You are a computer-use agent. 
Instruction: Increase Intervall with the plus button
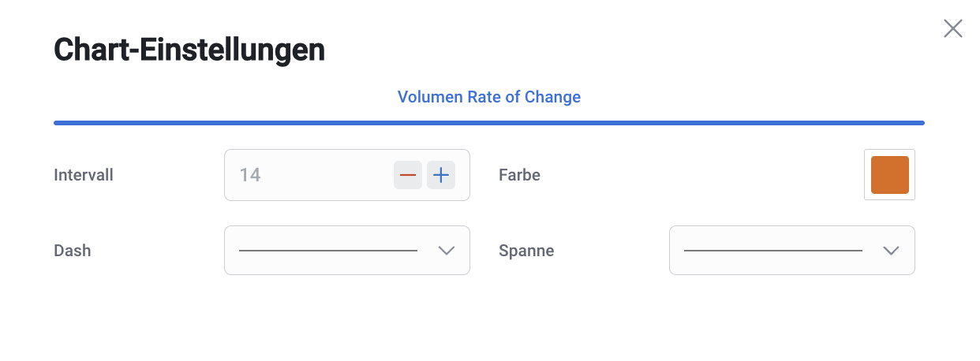point(441,175)
